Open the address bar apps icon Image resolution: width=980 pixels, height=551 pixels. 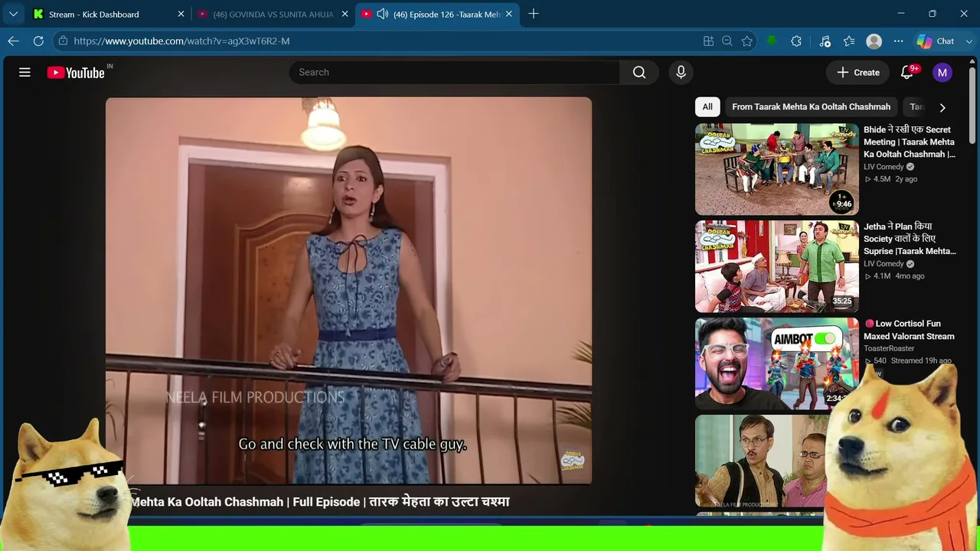708,41
